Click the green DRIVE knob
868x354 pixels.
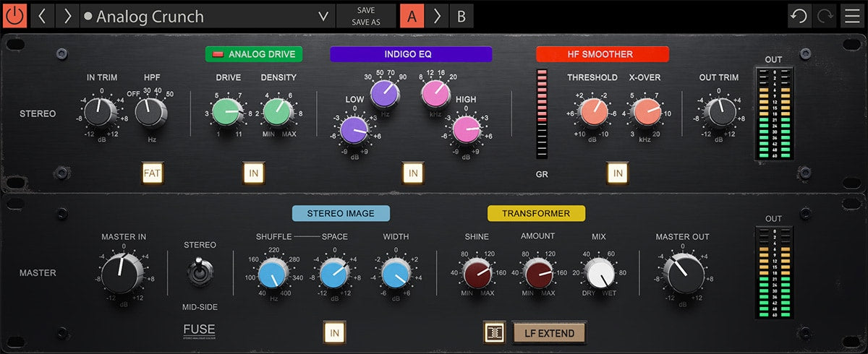click(229, 113)
